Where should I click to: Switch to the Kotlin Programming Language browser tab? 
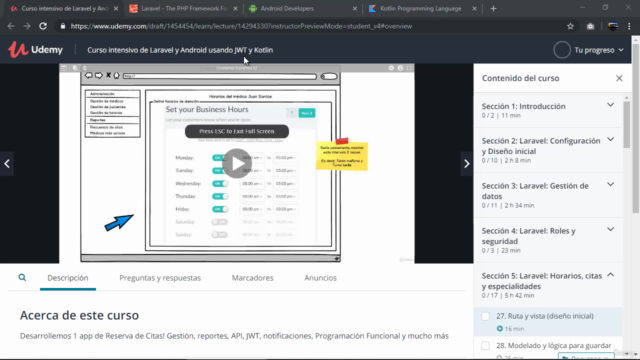click(422, 9)
